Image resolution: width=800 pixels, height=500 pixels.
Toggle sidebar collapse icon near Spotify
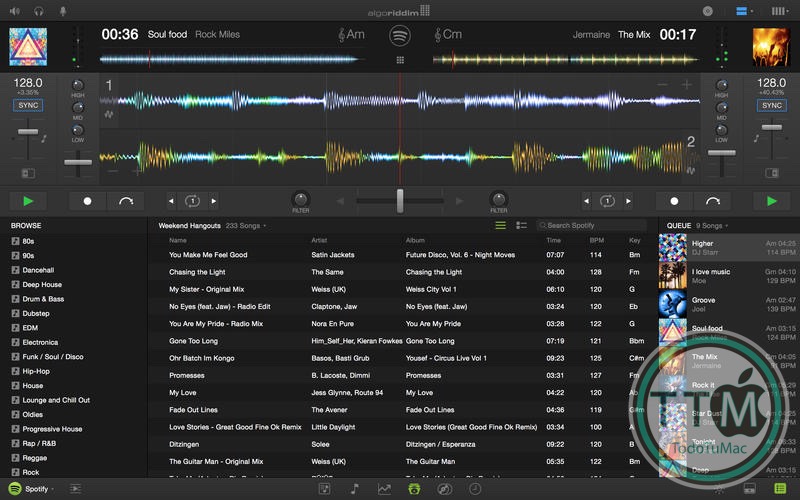tap(76, 489)
